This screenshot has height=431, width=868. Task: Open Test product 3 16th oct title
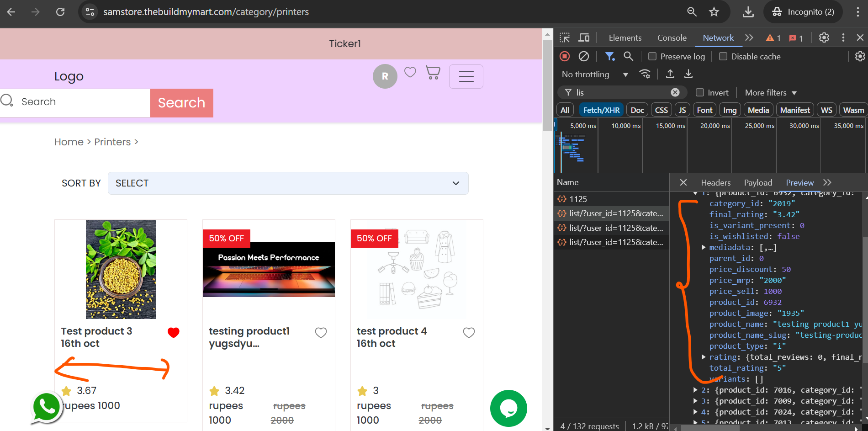click(x=97, y=337)
